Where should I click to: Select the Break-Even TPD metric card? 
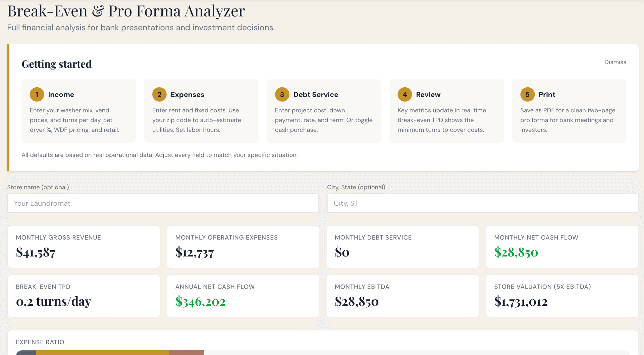click(84, 296)
